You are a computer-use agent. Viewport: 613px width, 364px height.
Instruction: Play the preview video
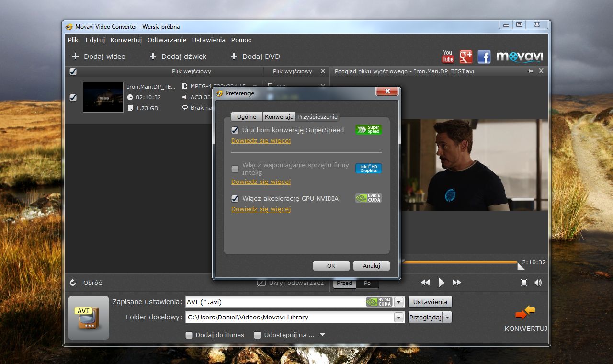(442, 283)
